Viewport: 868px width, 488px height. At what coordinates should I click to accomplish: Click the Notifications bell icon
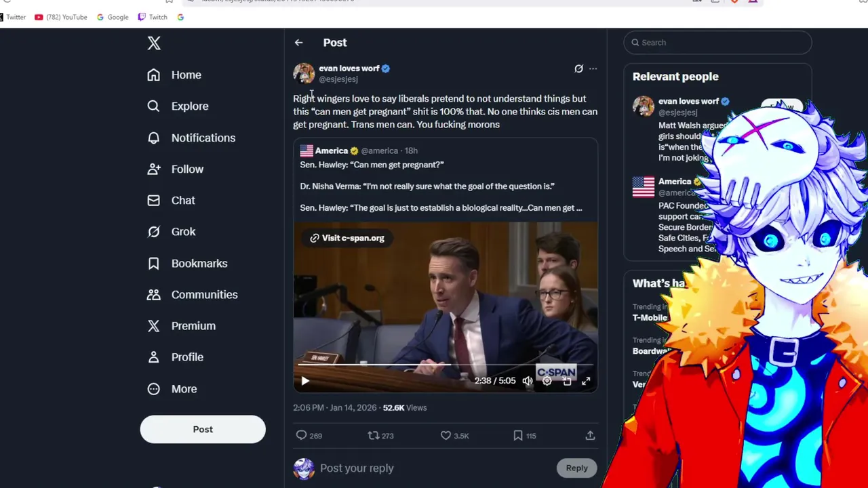pyautogui.click(x=154, y=138)
